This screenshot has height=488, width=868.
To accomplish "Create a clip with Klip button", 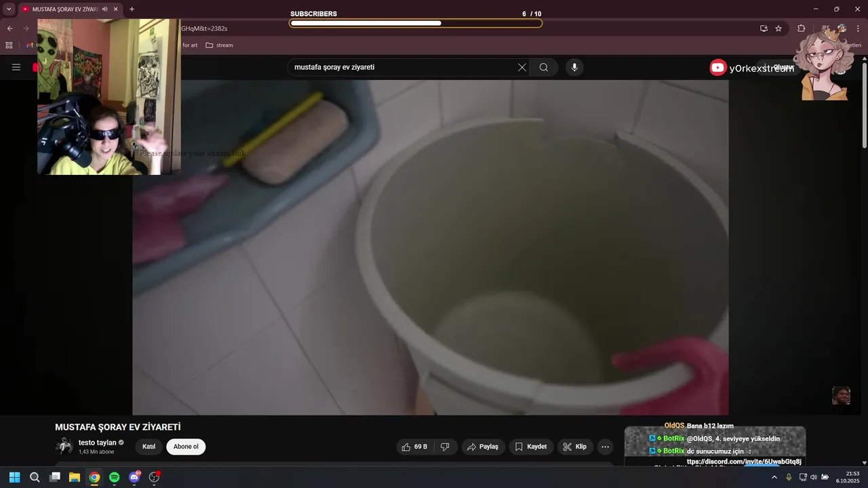I will 575,447.
